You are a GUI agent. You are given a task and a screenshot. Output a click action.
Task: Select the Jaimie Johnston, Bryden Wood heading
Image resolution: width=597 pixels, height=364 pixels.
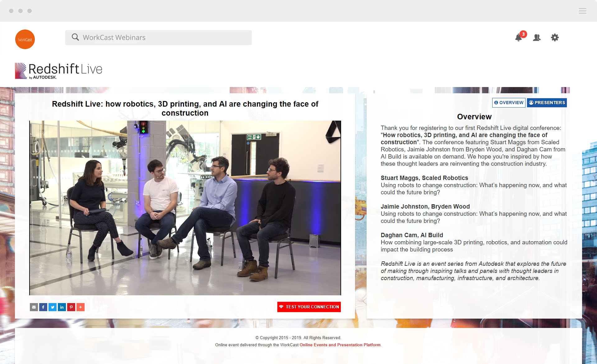(x=425, y=206)
